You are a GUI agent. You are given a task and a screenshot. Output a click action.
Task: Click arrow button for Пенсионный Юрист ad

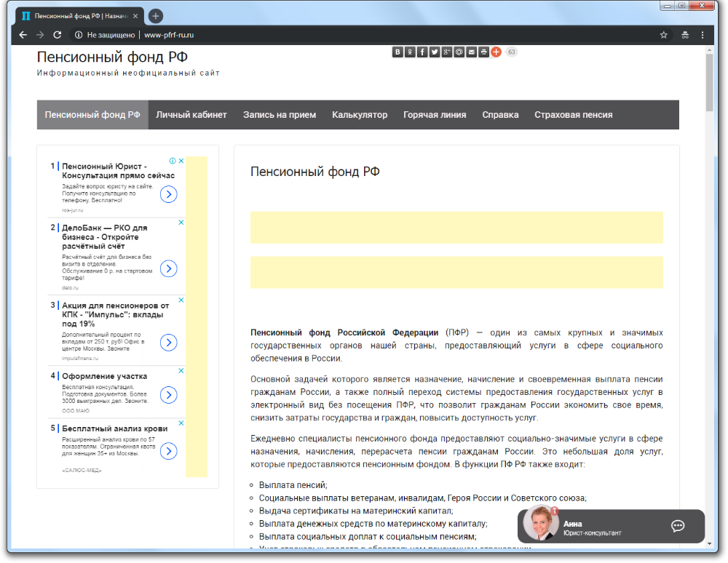168,194
